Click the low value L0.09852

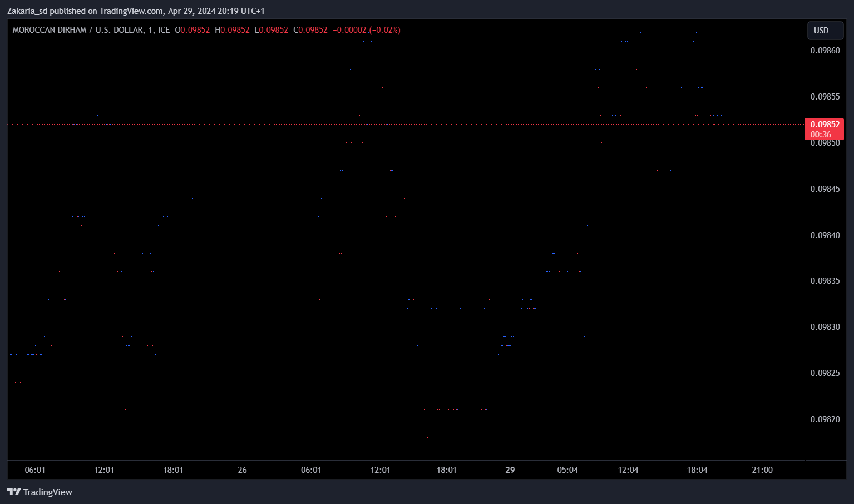tap(271, 30)
